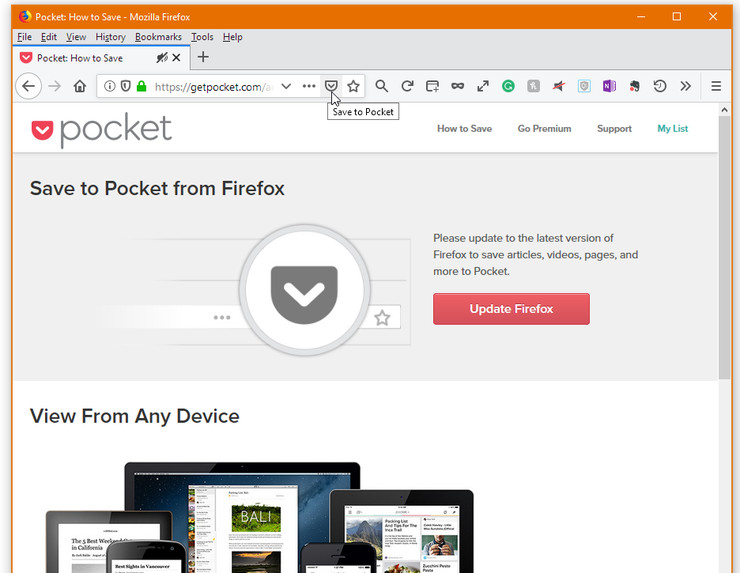This screenshot has height=573, width=740.
Task: Close the Pocket: How to Save tab
Action: tap(176, 58)
